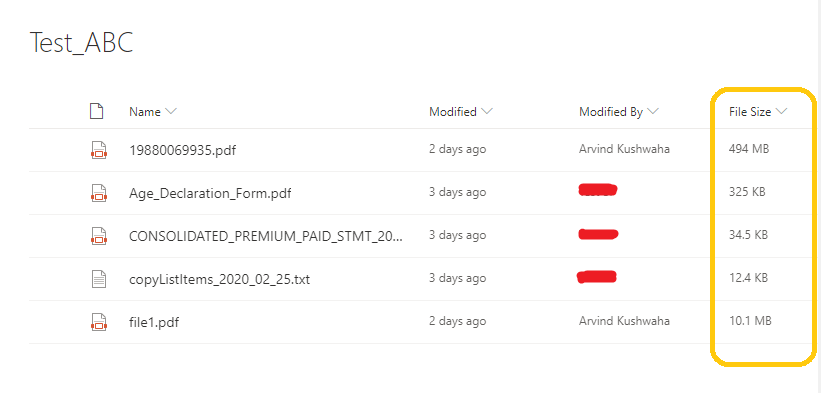Open Age_Declaration_Form.pdf file link

coord(210,194)
